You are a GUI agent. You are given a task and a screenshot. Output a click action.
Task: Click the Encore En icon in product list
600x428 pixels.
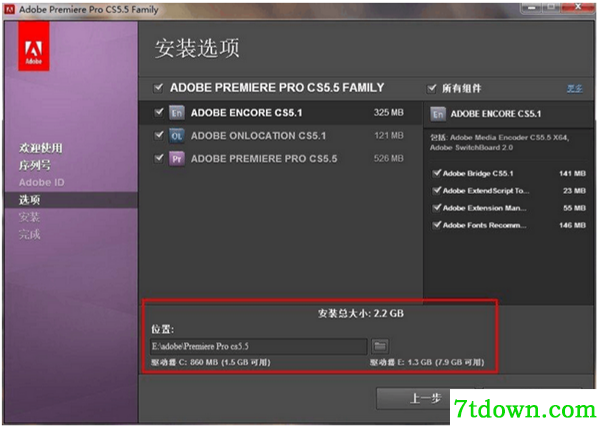177,113
